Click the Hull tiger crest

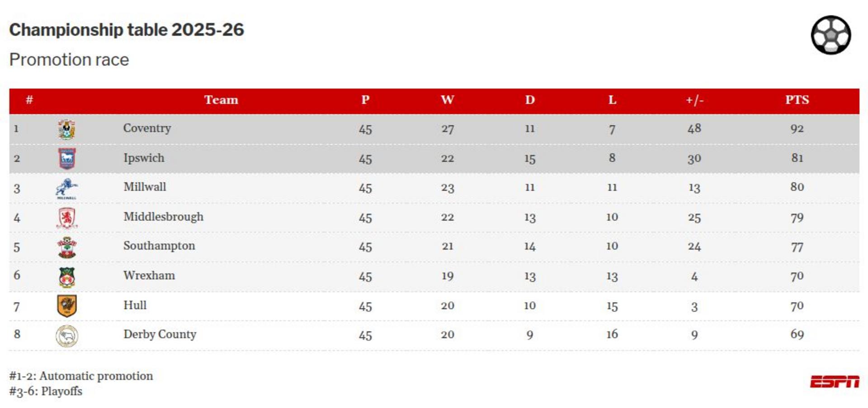tap(67, 306)
